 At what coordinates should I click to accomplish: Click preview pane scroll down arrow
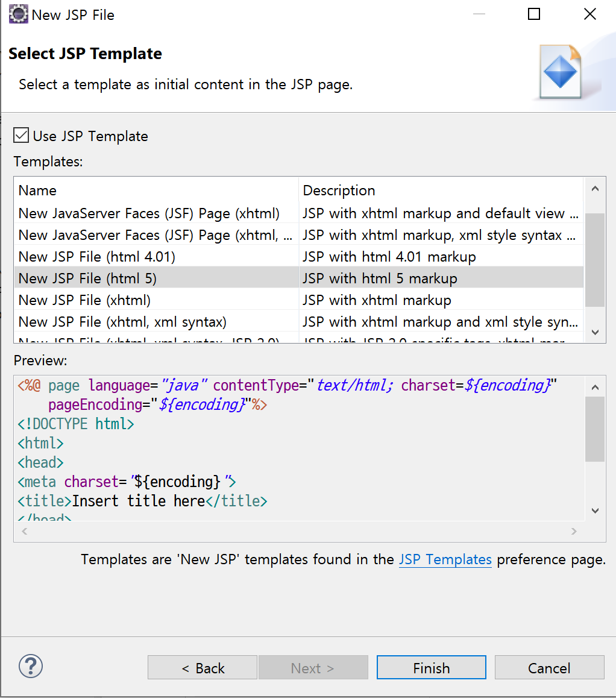coord(595,511)
